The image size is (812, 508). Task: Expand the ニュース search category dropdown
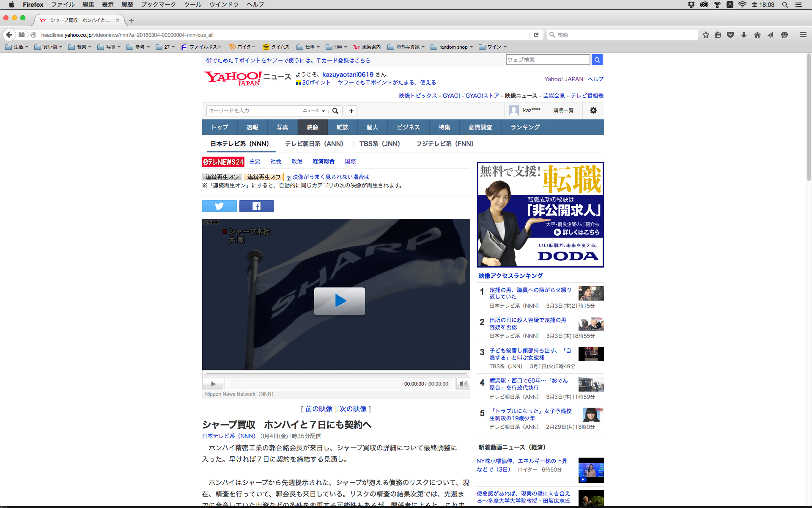tap(314, 111)
